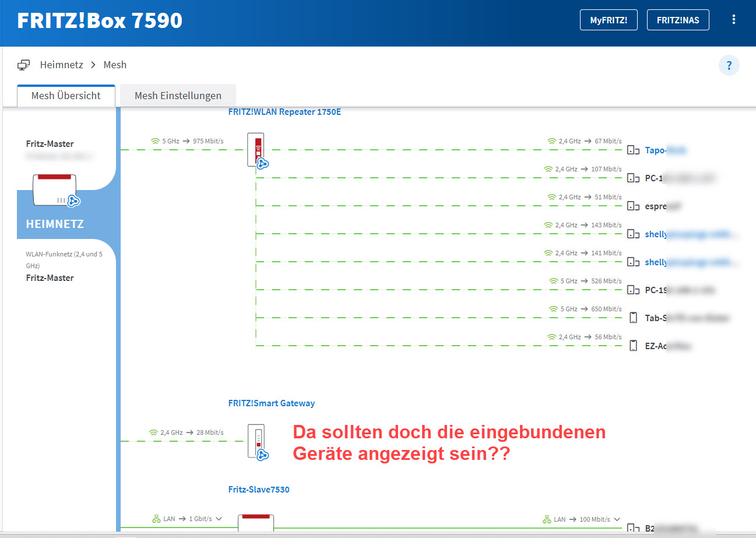The image size is (756, 538).
Task: Click the device icon on the 526 Mbit/s row
Action: [x=633, y=290]
